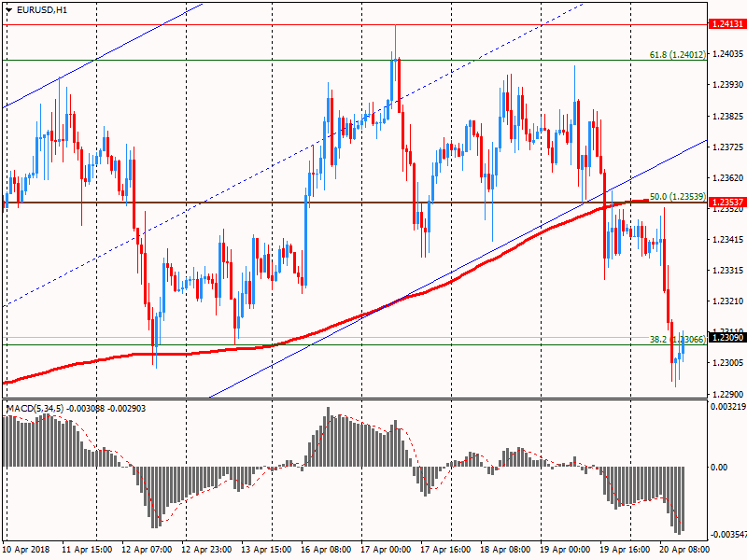Click the 16 Apr 08:00 time label

[x=324, y=551]
